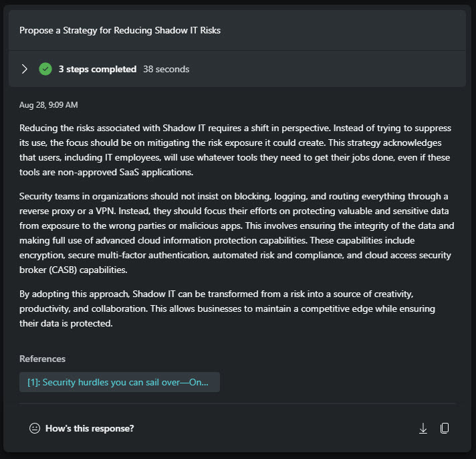Click the 'CASB' abbreviation in the response
Image resolution: width=476 pixels, height=459 pixels.
point(63,270)
